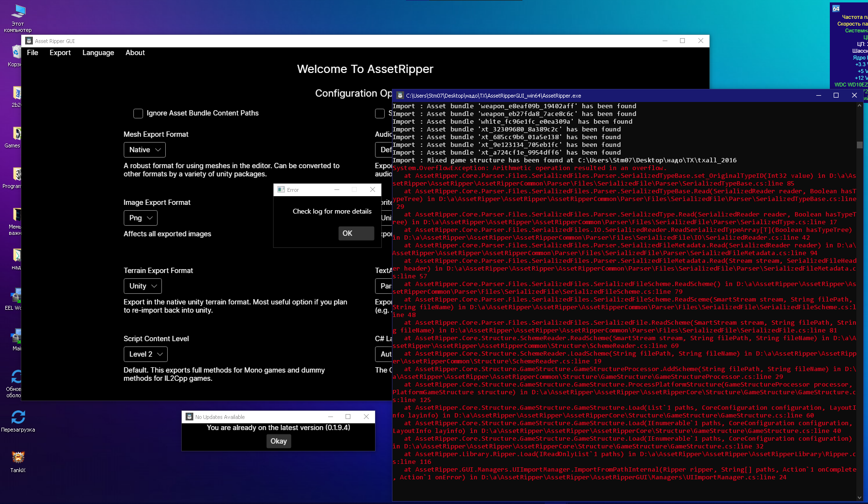This screenshot has height=504, width=868.
Task: Click the Asset Ripper GUI title bar icon
Action: [x=29, y=41]
